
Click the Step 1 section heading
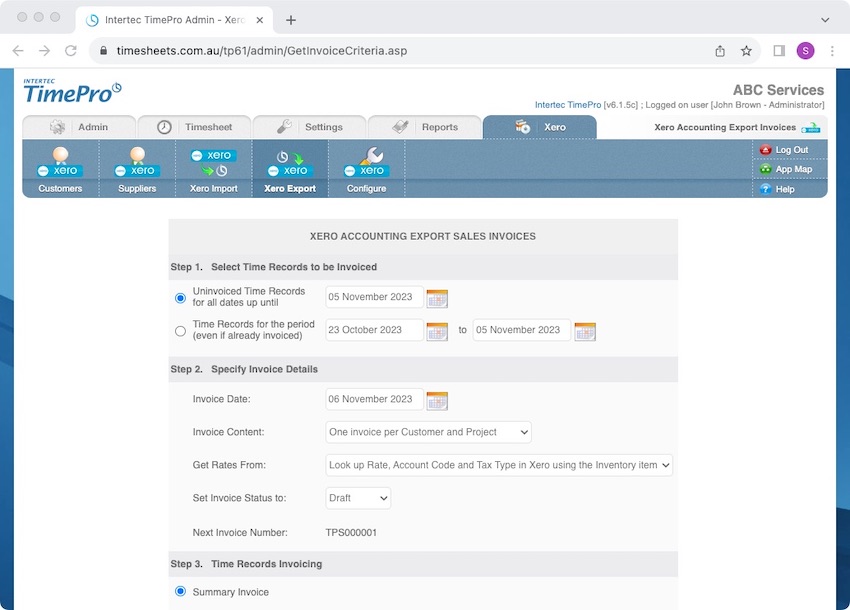click(x=273, y=267)
